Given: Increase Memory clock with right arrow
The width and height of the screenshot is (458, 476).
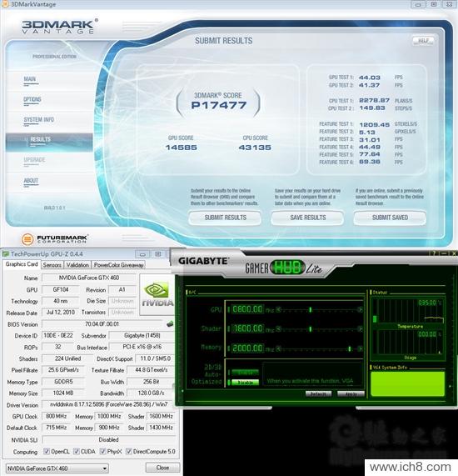Looking at the screenshot, I should [x=360, y=348].
